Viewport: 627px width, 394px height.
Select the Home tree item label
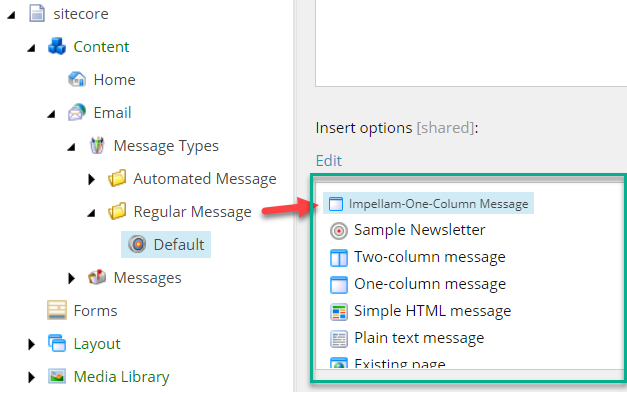114,80
